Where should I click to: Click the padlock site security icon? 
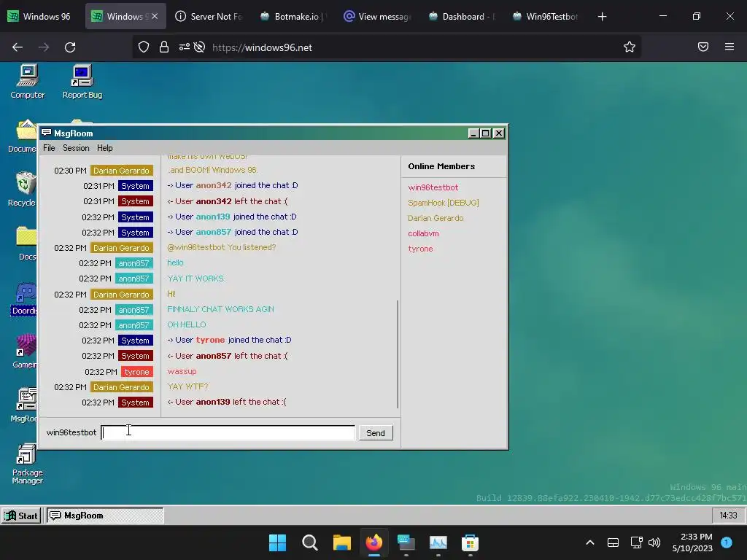coord(164,47)
